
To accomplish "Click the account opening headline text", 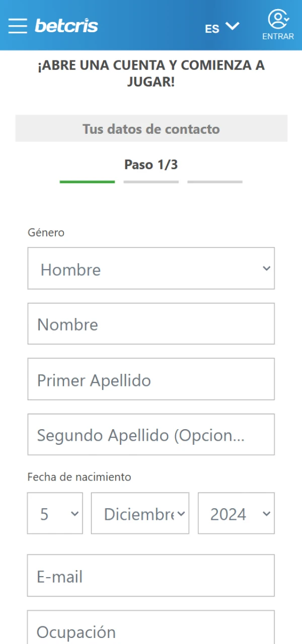I will (151, 73).
